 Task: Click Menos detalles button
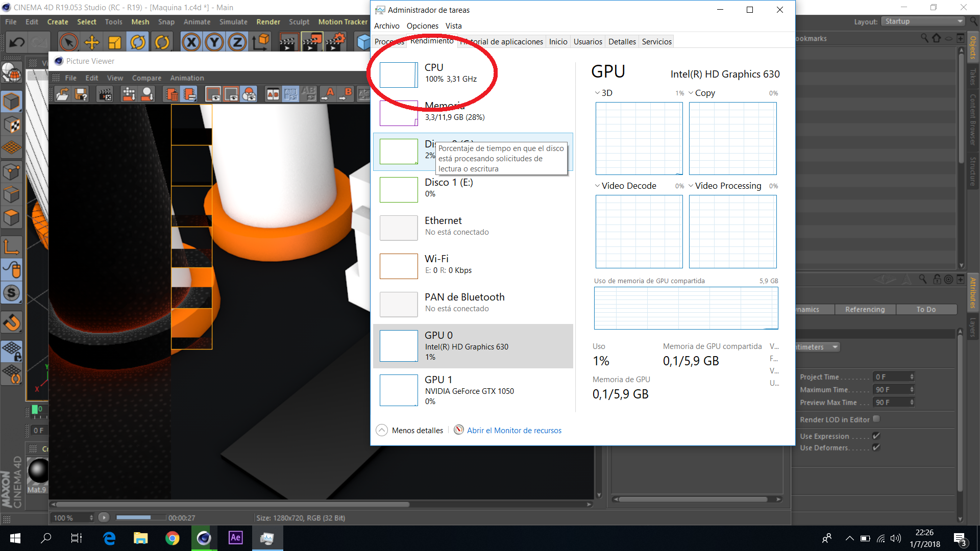[x=410, y=431]
